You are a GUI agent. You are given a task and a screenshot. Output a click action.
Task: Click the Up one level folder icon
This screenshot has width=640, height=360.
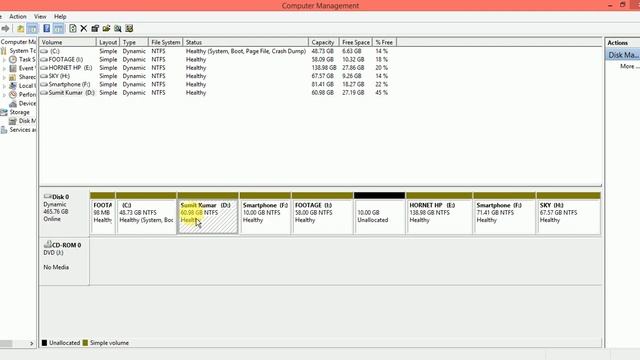pos(20,29)
